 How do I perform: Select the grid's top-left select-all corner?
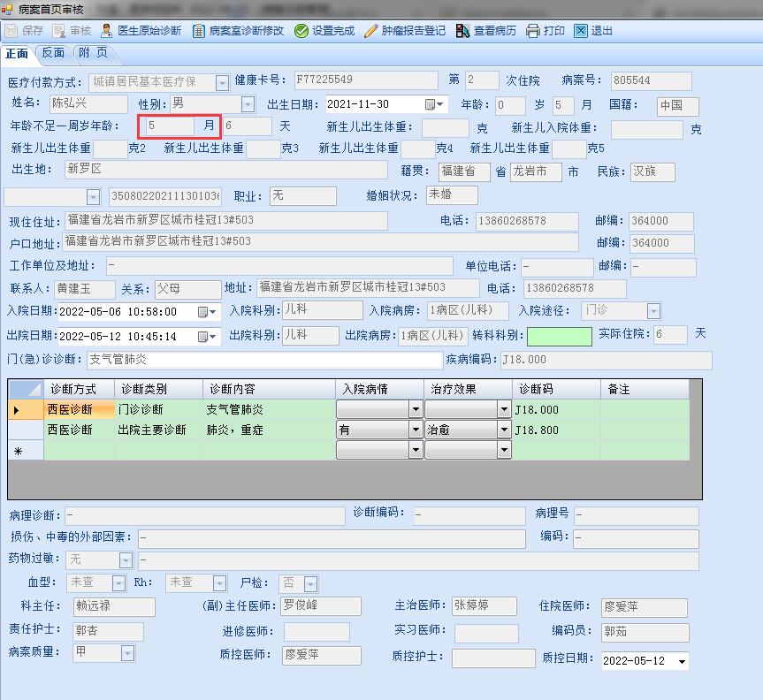click(x=26, y=389)
